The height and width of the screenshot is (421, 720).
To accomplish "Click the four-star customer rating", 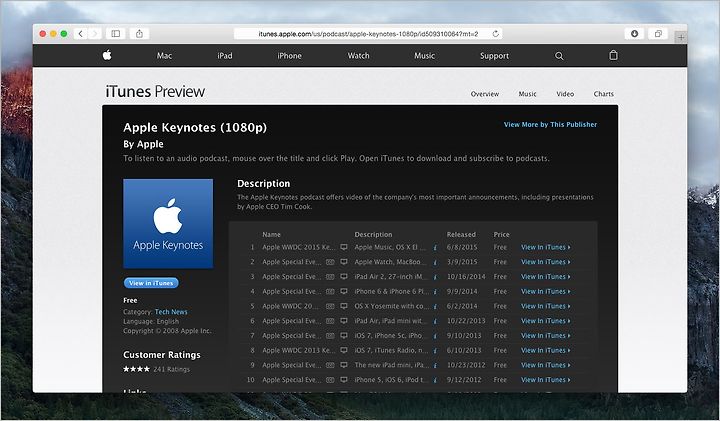I will tap(136, 369).
